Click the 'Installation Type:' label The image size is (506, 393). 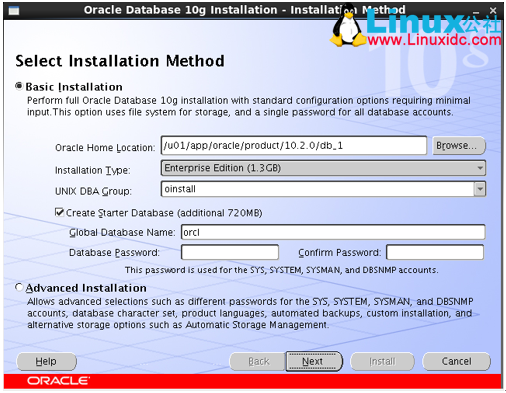[93, 170]
